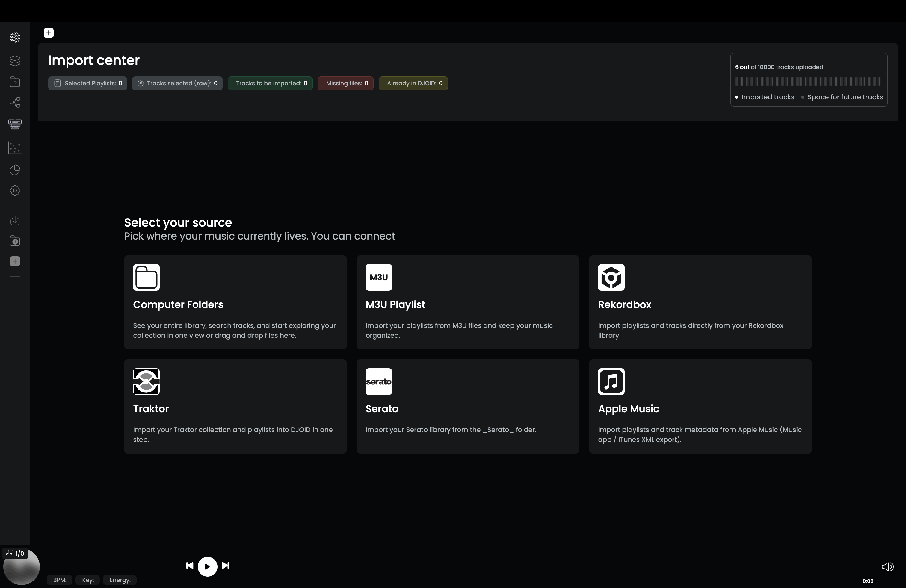Click 'See your entire library' description text
Image resolution: width=906 pixels, height=588 pixels.
[x=235, y=330]
